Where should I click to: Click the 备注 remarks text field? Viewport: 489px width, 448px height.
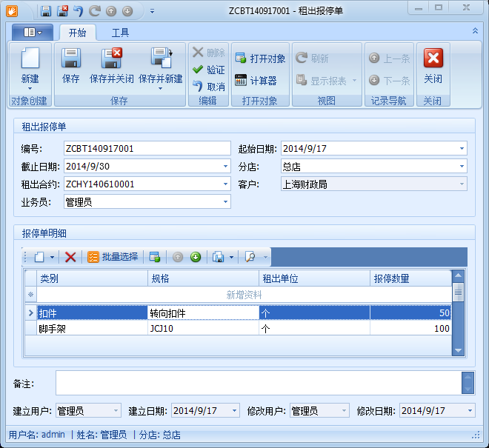[x=259, y=383]
